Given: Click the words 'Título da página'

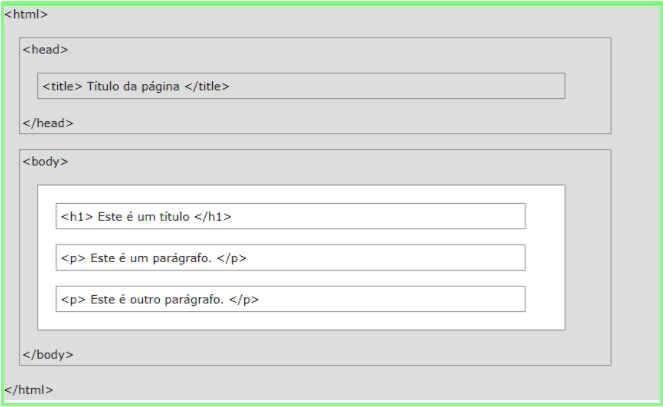Looking at the screenshot, I should (x=133, y=86).
